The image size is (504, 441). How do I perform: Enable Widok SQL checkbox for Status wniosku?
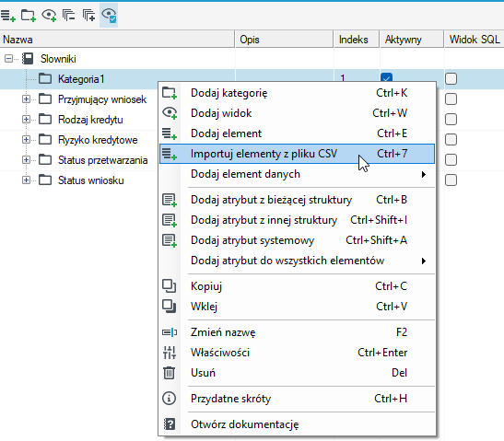coord(451,180)
